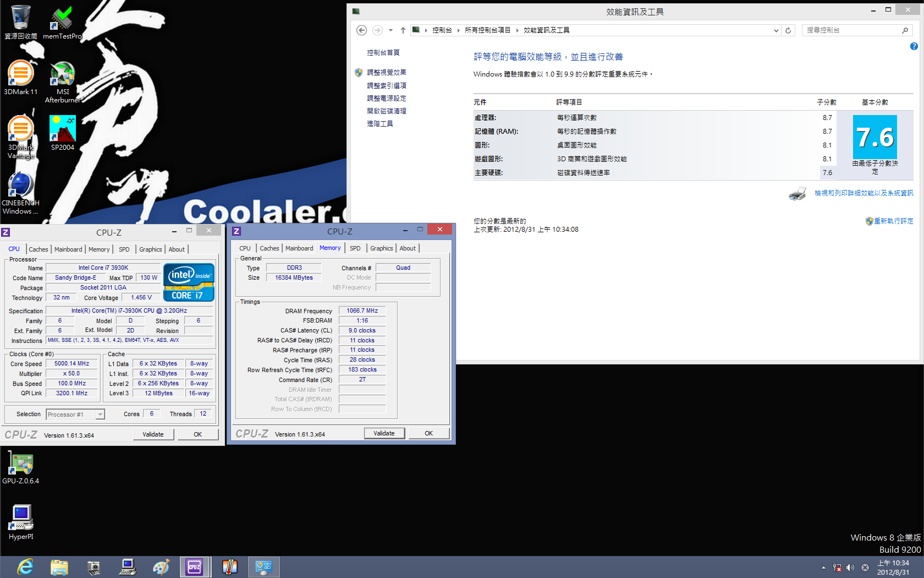Click the memory Size value 16384 MBytes
Image resolution: width=924 pixels, height=578 pixels.
point(294,278)
